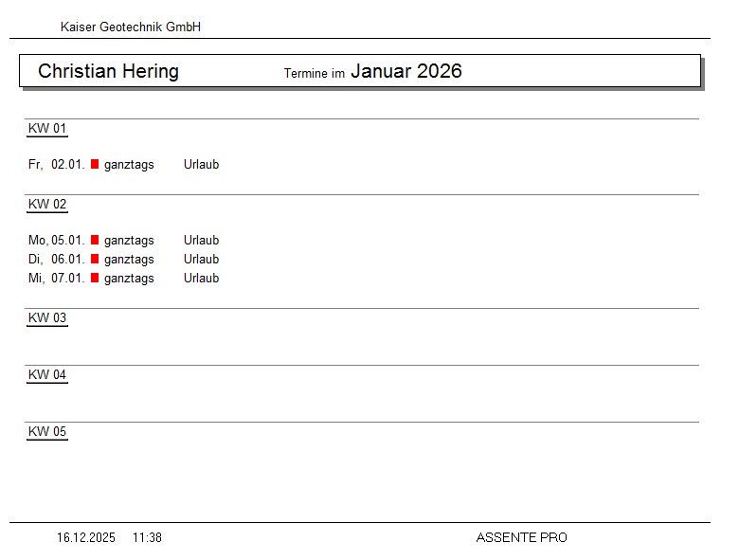This screenshot has height=560, width=739.
Task: Click the KW 02 week heading
Action: click(x=47, y=205)
